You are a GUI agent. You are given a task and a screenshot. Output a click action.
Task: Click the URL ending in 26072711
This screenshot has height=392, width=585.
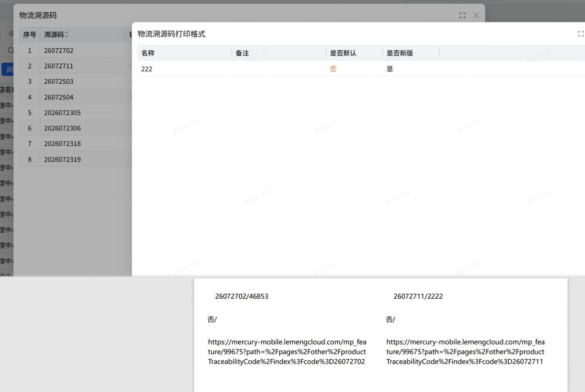pyautogui.click(x=465, y=352)
